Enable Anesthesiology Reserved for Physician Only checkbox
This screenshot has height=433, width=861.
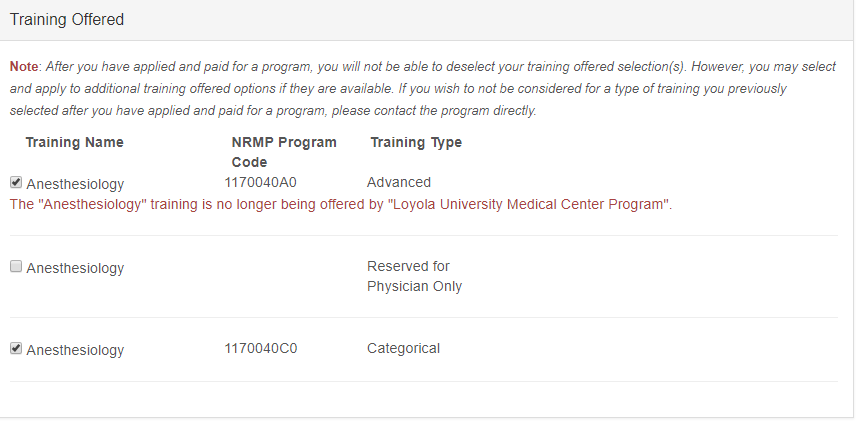pyautogui.click(x=16, y=266)
